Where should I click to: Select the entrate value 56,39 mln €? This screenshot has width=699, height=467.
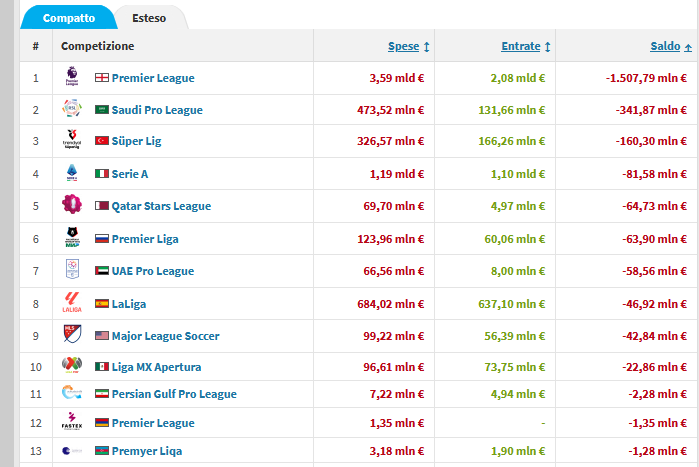[515, 336]
